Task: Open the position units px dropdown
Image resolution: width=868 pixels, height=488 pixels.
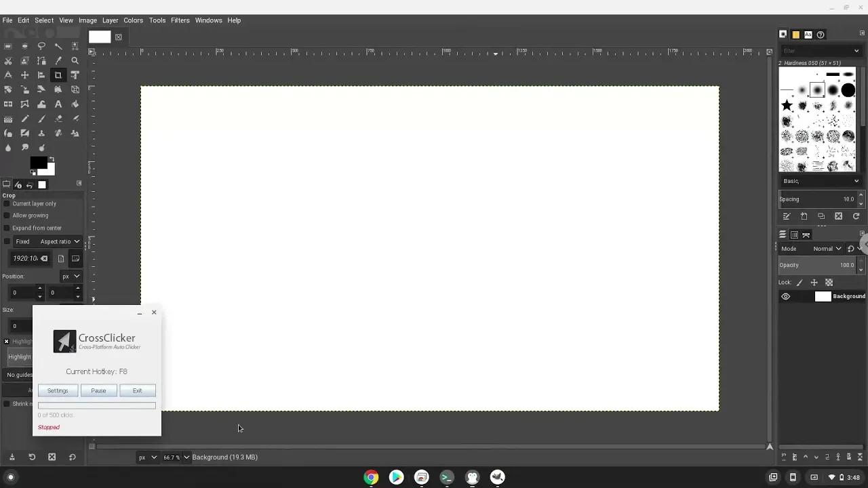Action: (x=72, y=276)
